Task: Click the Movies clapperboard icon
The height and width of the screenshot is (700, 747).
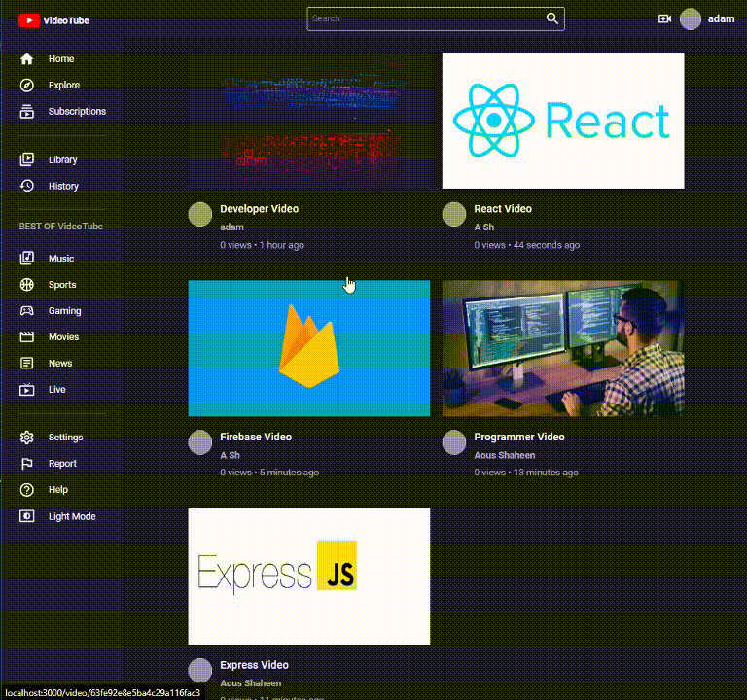Action: tap(26, 336)
